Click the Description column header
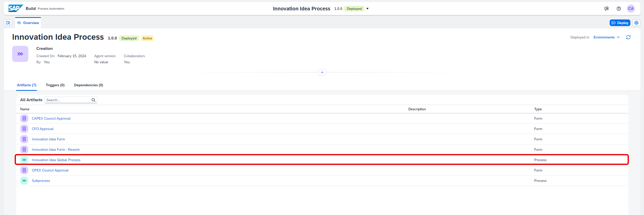This screenshot has width=644, height=215. pyautogui.click(x=417, y=109)
